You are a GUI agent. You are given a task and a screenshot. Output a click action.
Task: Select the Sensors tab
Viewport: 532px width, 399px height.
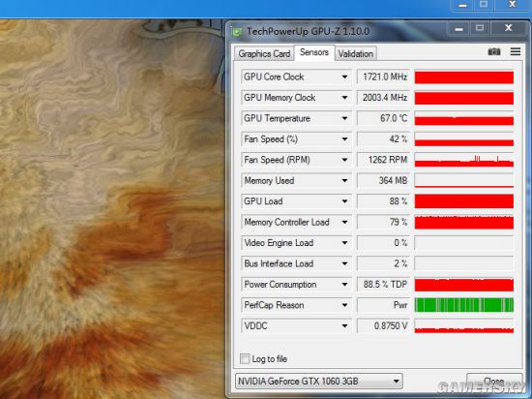pyautogui.click(x=314, y=52)
